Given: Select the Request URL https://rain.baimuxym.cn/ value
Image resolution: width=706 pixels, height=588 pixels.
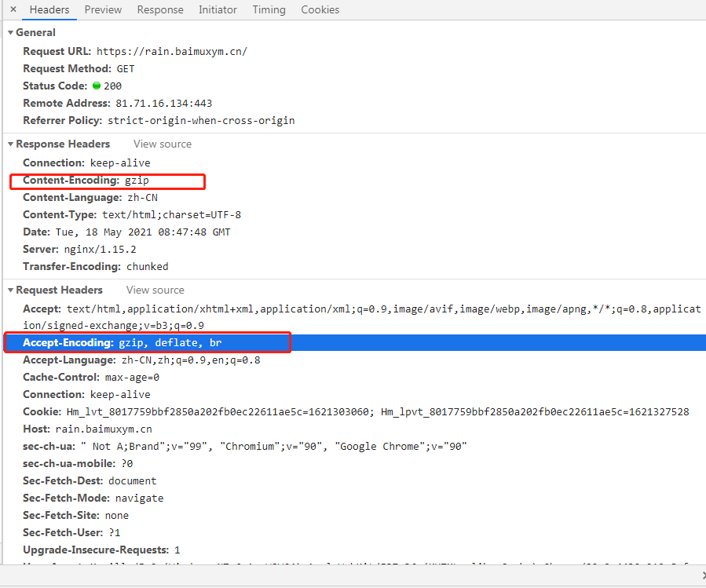Looking at the screenshot, I should 172,51.
